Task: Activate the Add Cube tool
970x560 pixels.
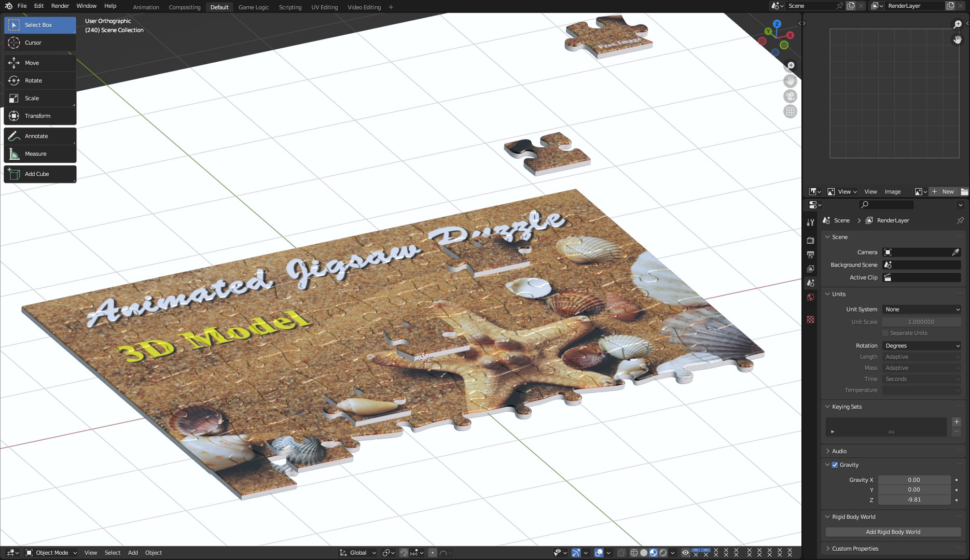Action: point(40,174)
